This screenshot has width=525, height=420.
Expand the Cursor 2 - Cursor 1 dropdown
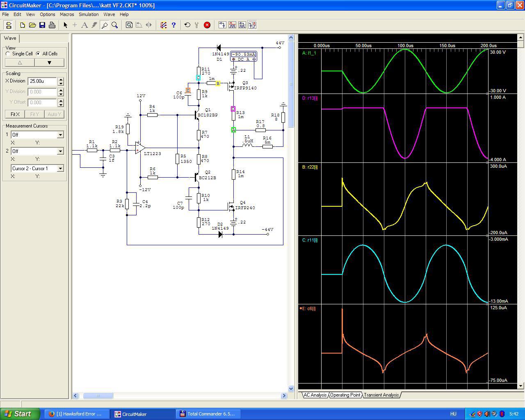pyautogui.click(x=60, y=169)
